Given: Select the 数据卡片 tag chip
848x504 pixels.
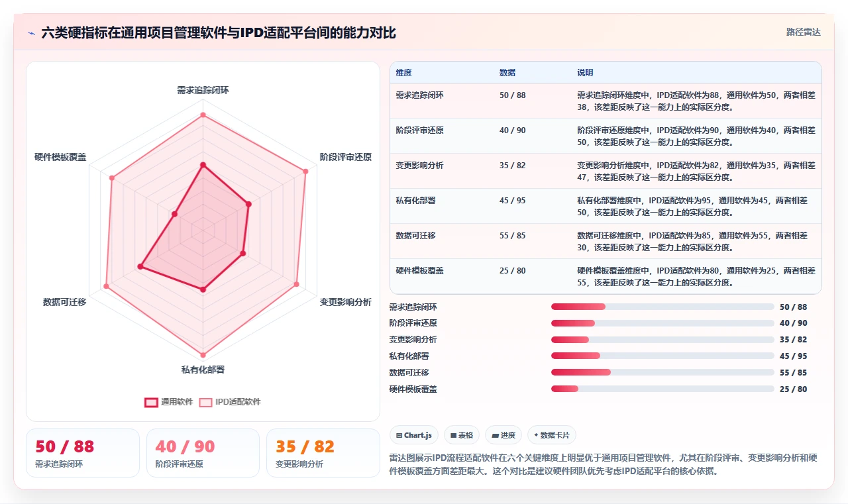Looking at the screenshot, I should click(552, 435).
